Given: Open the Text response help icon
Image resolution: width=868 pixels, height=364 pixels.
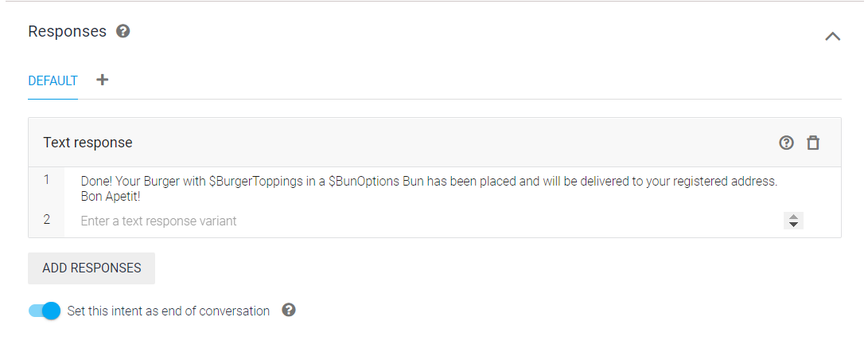Looking at the screenshot, I should point(786,143).
